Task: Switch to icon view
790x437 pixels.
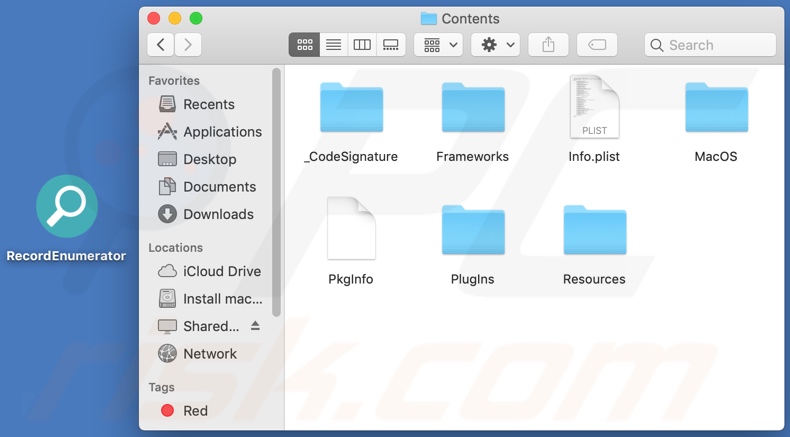Action: (x=304, y=45)
